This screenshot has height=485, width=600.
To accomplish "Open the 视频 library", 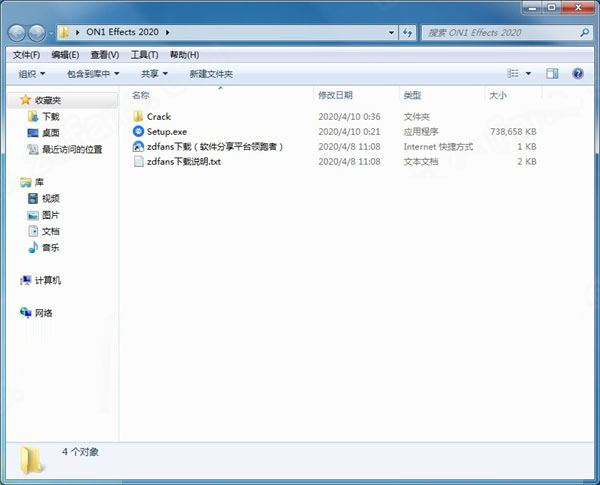I will point(51,198).
